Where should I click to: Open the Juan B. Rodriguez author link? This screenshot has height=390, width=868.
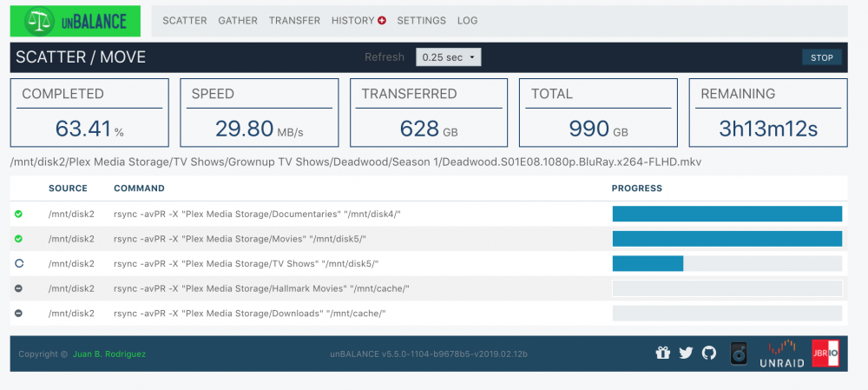tap(109, 354)
